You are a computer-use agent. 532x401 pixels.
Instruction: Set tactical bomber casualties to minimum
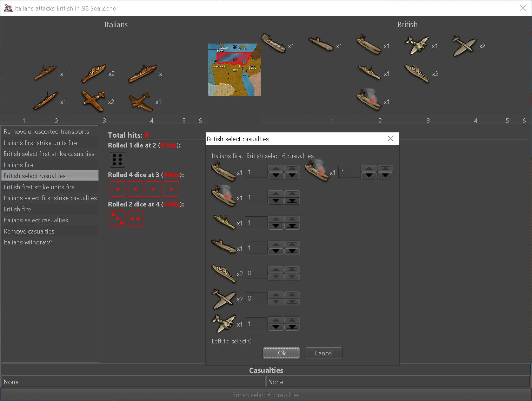click(x=292, y=327)
